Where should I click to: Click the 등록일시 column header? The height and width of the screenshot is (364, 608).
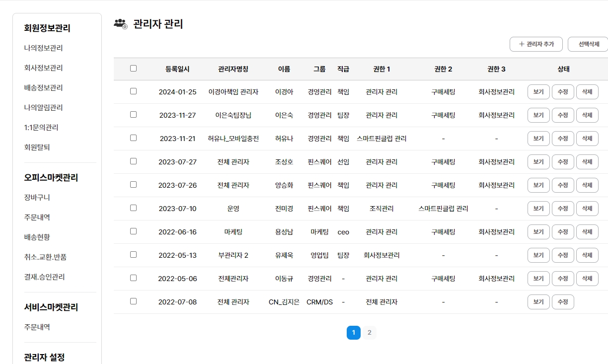[177, 69]
